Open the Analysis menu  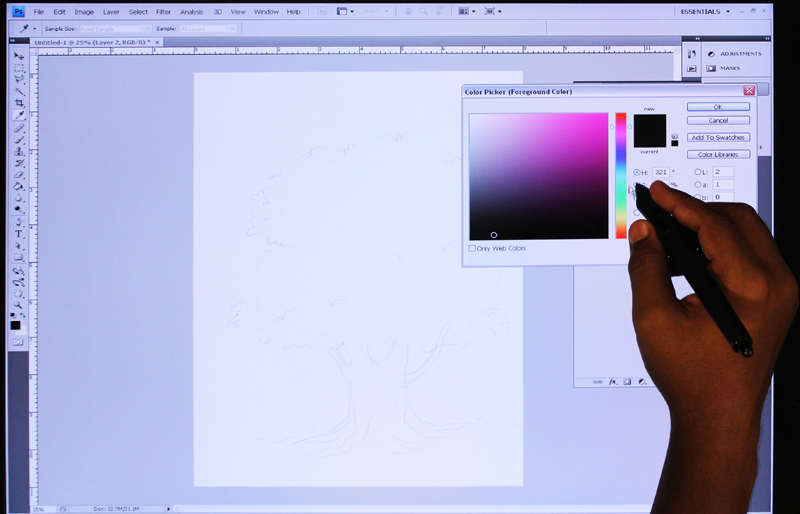[191, 12]
